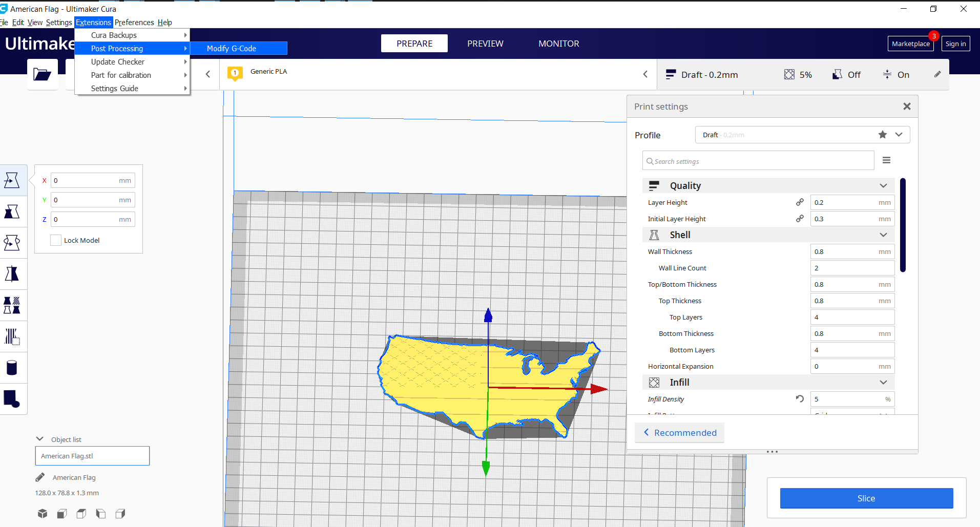
Task: Switch to the PREVIEW stage tab
Action: pos(485,44)
